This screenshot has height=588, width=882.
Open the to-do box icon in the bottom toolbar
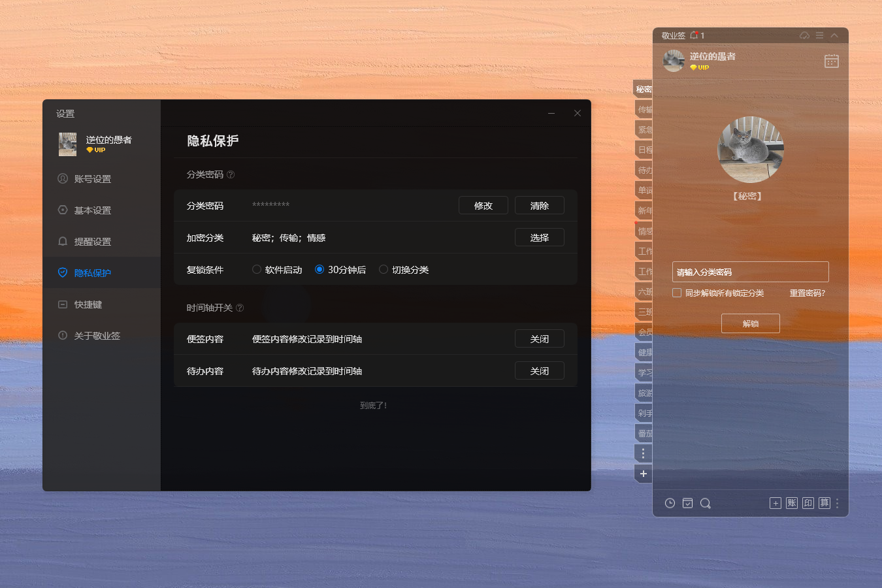pyautogui.click(x=687, y=503)
